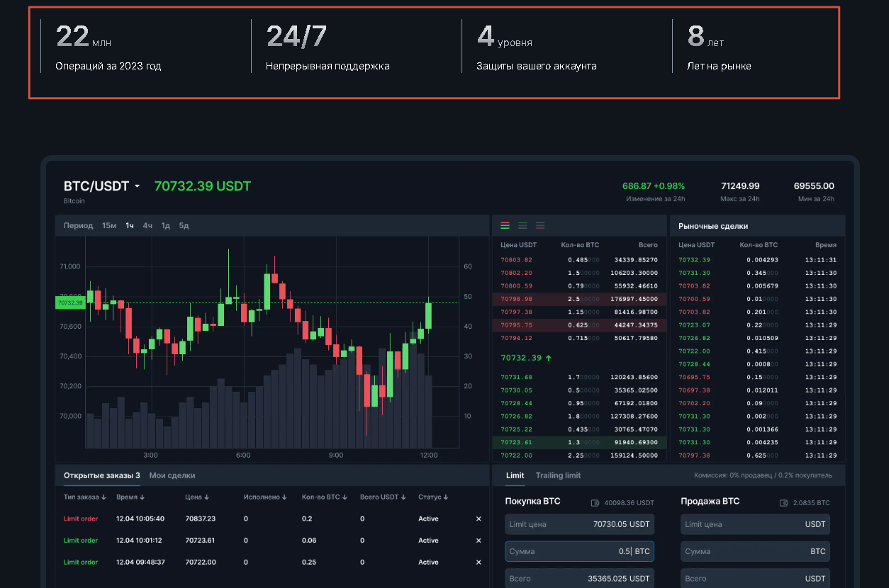Set chart period to 1ч

pos(130,226)
